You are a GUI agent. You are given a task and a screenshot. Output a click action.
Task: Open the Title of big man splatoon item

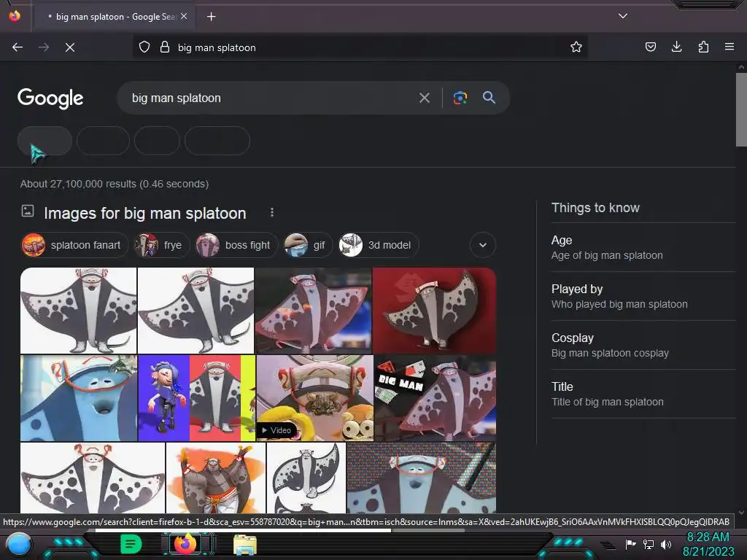pyautogui.click(x=643, y=394)
